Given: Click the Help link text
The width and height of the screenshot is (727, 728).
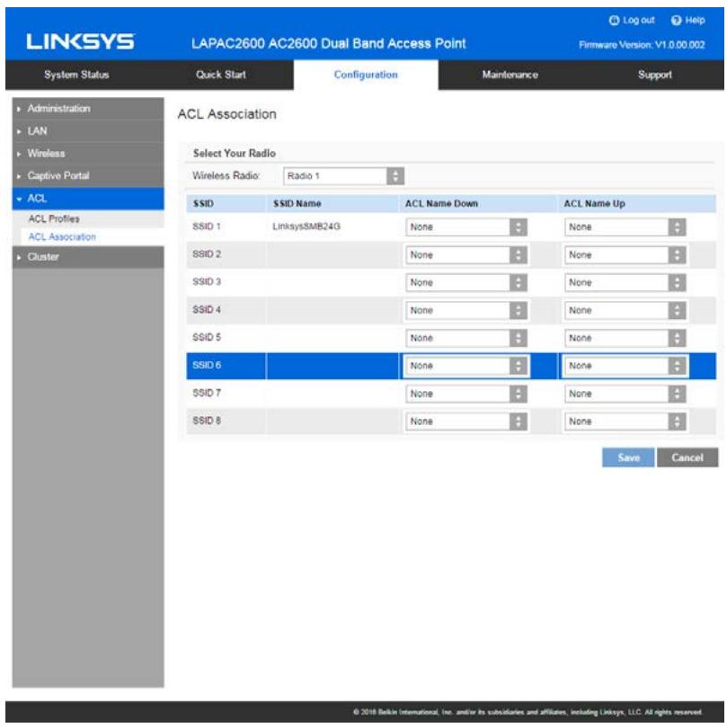Looking at the screenshot, I should (695, 21).
